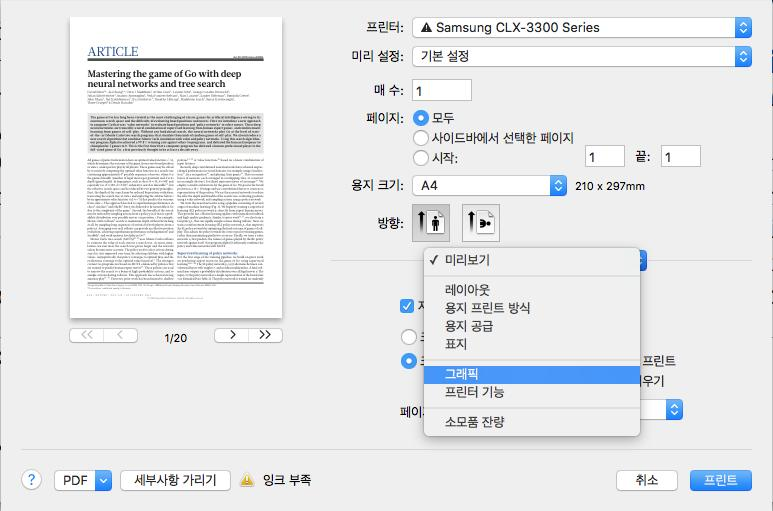This screenshot has width=773, height=511.
Task: Open the 프린터 Samsung CLX-3300 dropdown
Action: click(x=582, y=28)
